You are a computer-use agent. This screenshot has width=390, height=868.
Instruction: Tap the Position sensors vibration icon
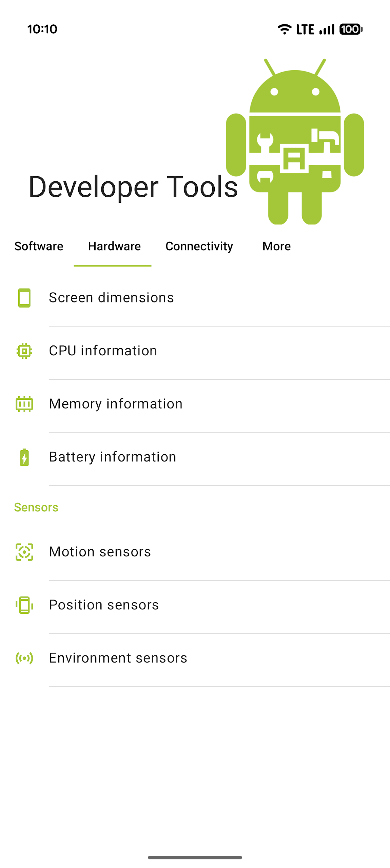click(24, 605)
